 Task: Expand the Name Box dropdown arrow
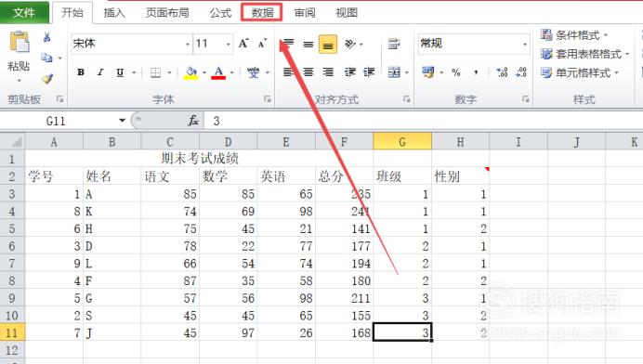point(122,121)
